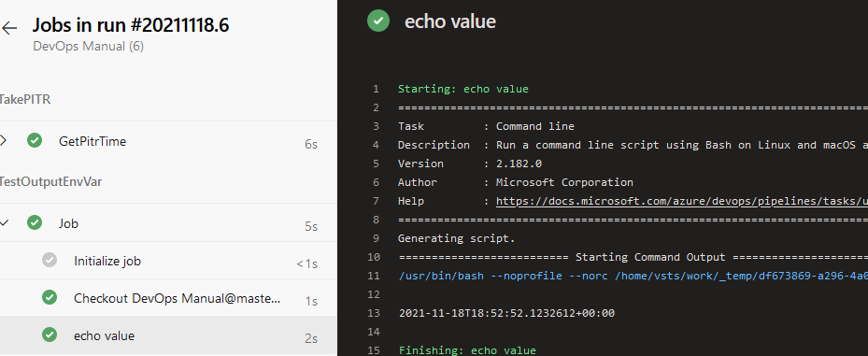The width and height of the screenshot is (868, 356).
Task: Select the echo value step in the list
Action: [168, 335]
